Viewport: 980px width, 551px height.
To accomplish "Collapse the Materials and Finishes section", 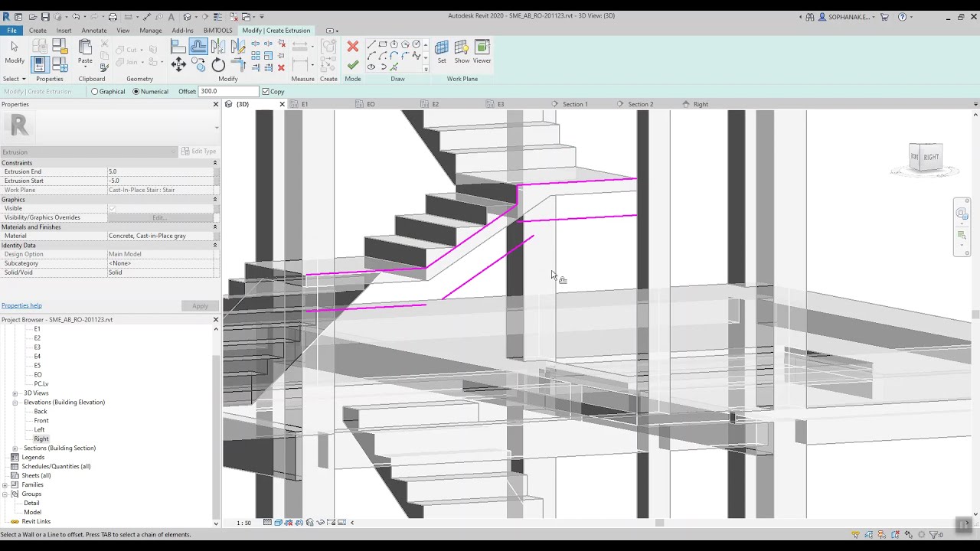I will (214, 227).
